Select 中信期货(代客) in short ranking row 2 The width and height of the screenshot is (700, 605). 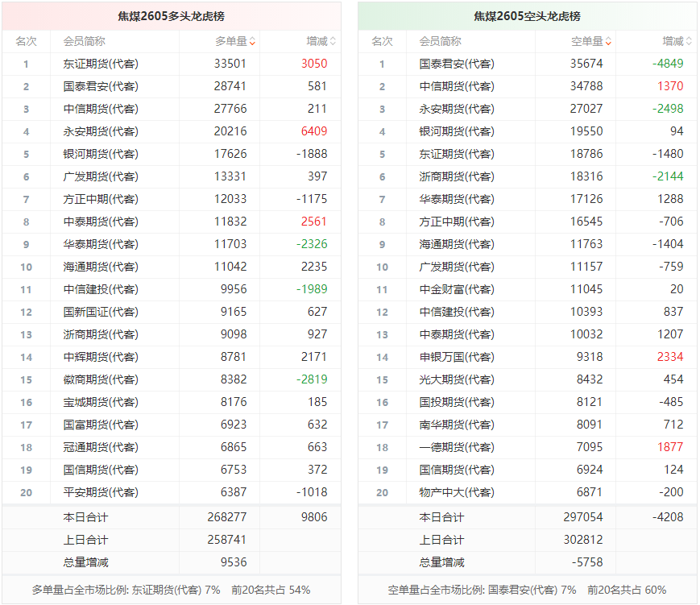457,86
